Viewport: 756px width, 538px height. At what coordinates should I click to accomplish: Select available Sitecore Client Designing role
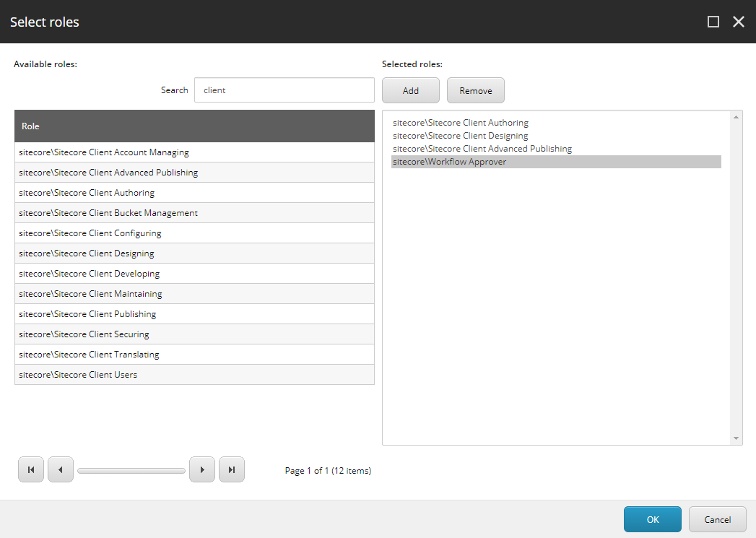pyautogui.click(x=194, y=253)
